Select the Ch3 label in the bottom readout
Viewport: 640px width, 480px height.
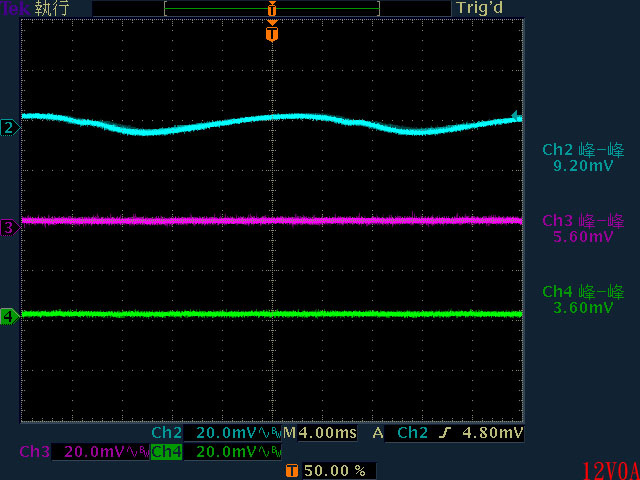click(x=33, y=452)
